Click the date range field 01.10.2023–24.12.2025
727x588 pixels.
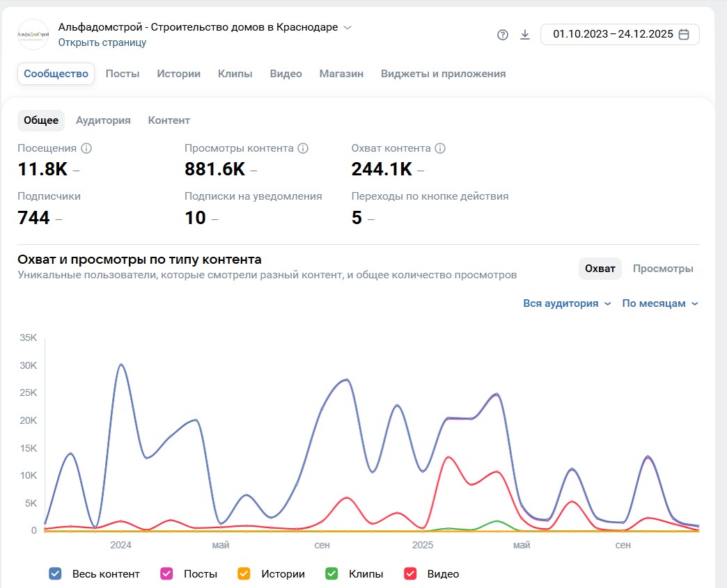point(613,34)
